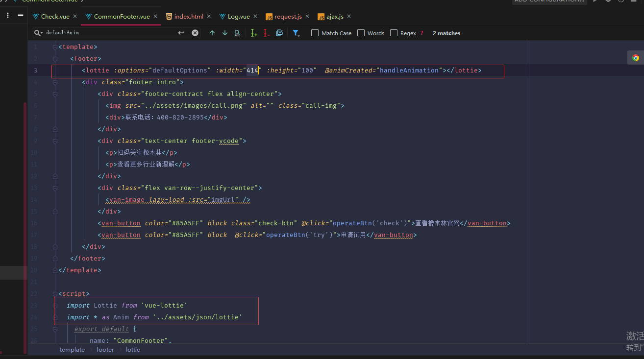644x359 pixels.
Task: Select the template breadcrumb at the bottom
Action: coord(72,350)
